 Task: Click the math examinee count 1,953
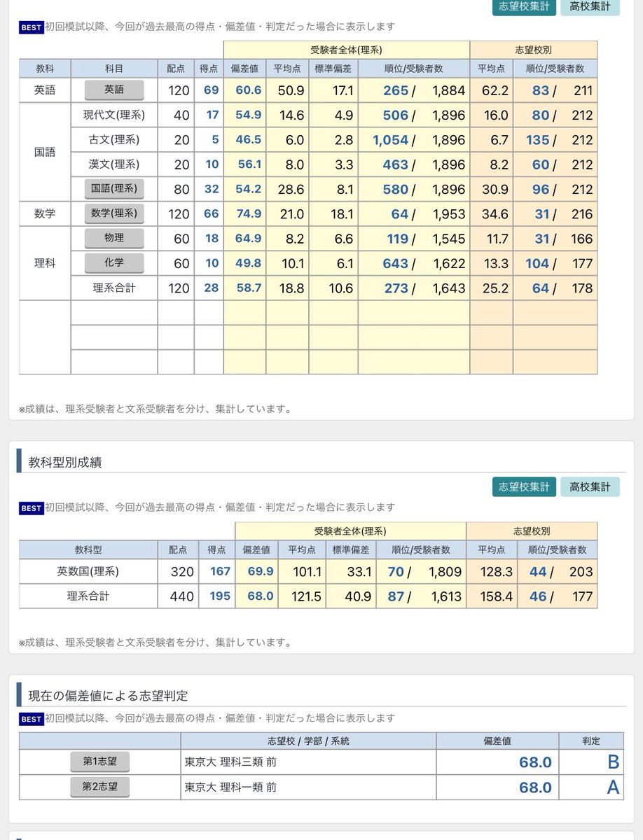[x=448, y=213]
